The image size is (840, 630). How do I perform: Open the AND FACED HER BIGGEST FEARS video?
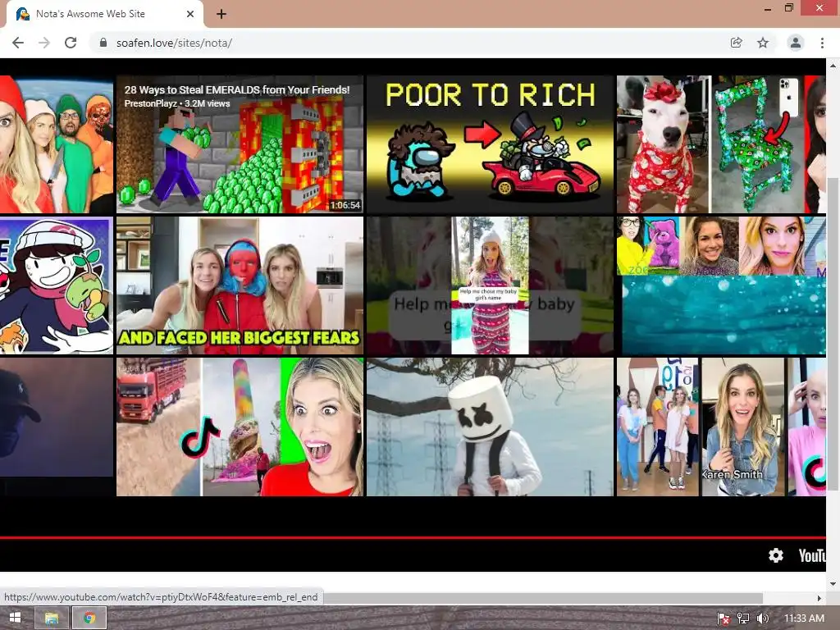[240, 285]
